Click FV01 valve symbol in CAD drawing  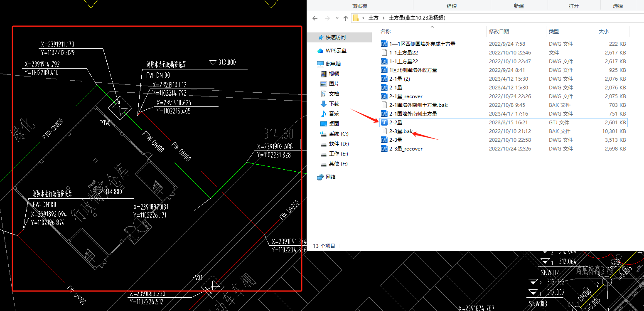click(212, 287)
